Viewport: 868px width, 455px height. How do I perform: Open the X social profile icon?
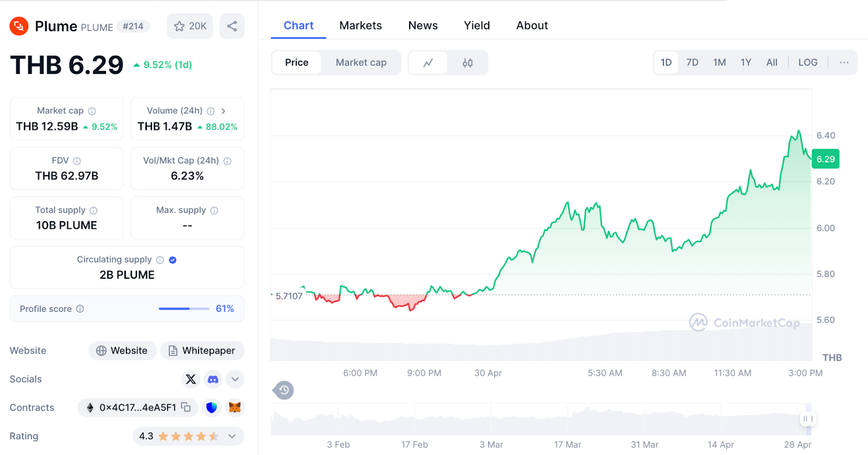191,379
